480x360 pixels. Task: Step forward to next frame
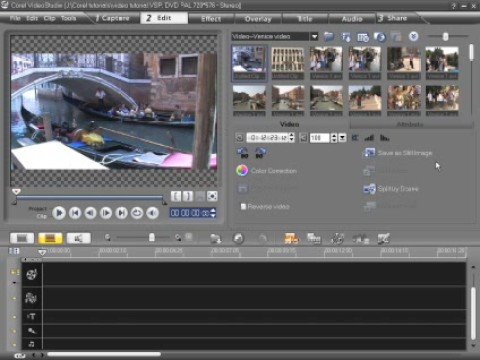coord(106,213)
